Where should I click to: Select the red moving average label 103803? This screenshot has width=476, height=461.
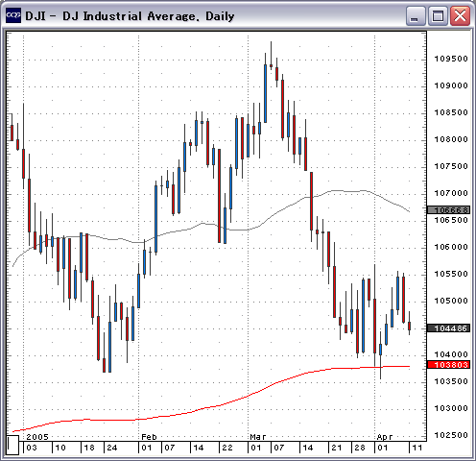(448, 365)
